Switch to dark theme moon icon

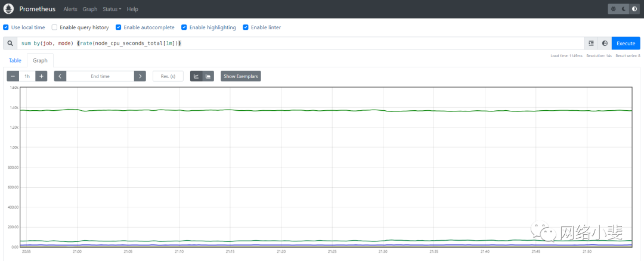point(624,9)
